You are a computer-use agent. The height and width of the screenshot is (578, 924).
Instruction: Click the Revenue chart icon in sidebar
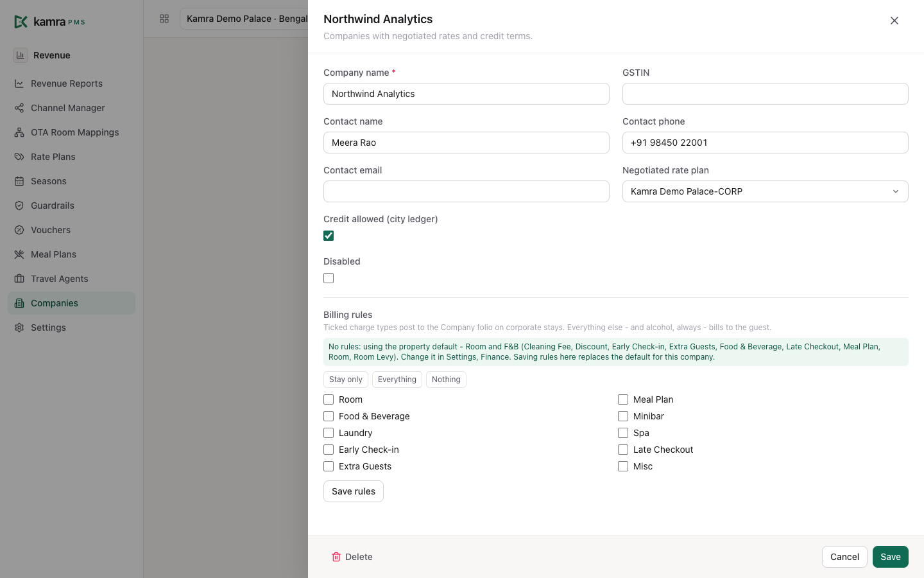coord(21,55)
